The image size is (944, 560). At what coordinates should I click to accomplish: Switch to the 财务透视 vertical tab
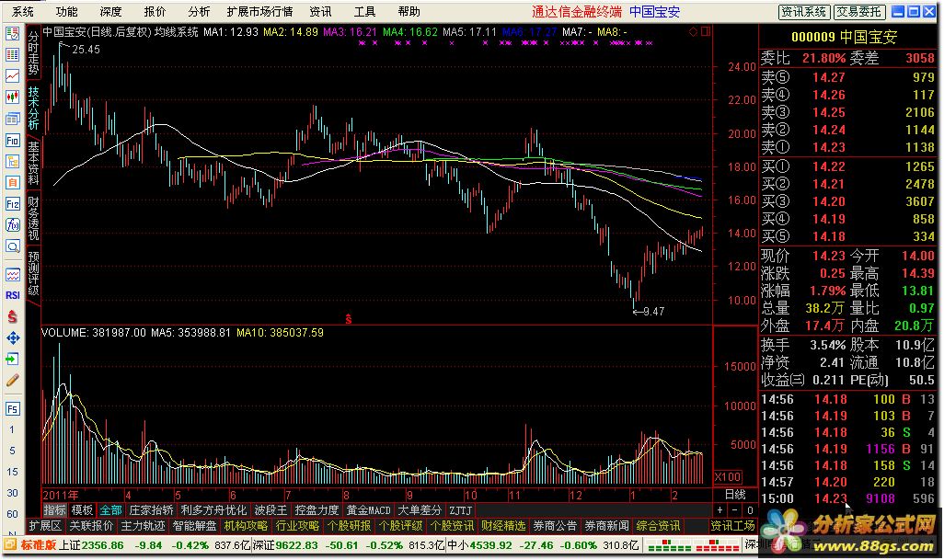pos(33,218)
